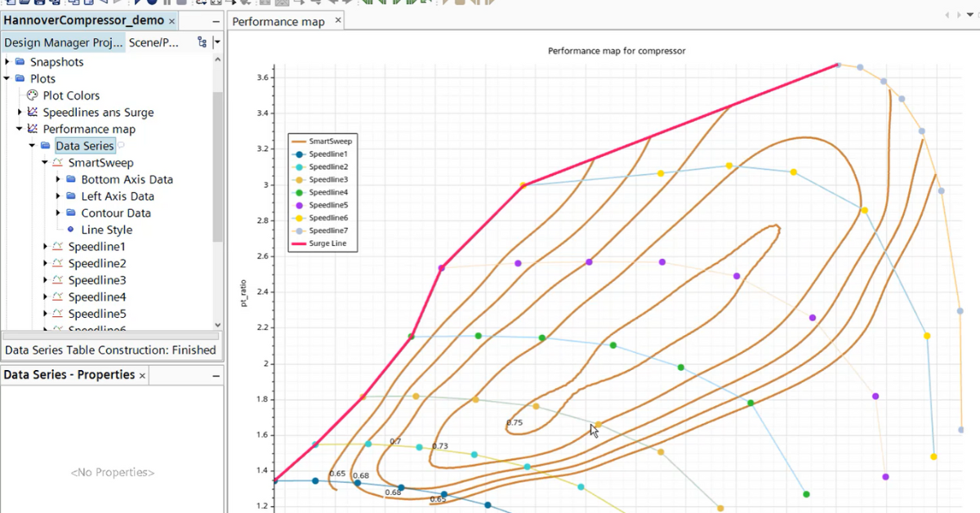The width and height of the screenshot is (980, 513).
Task: Click the tree layout icon in sidebar header
Action: (203, 41)
